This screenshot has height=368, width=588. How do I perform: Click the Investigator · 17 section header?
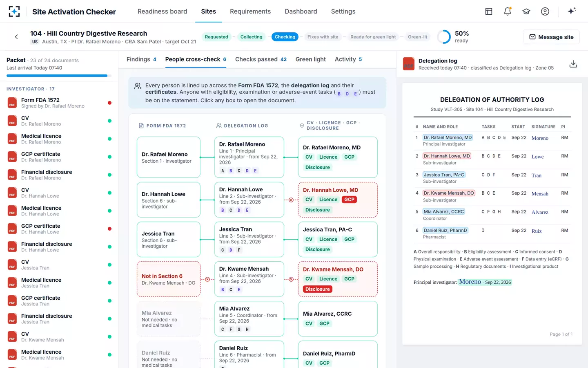click(31, 89)
